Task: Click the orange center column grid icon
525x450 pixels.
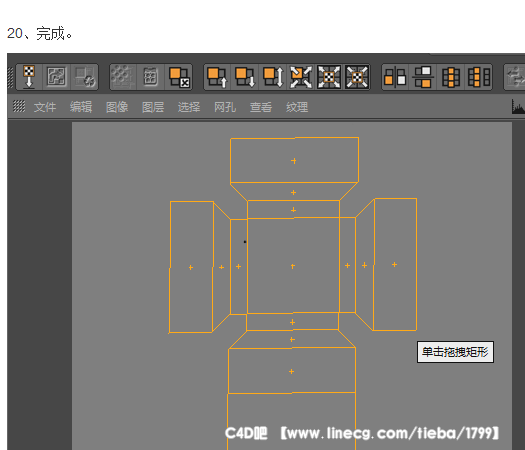Action: coord(451,77)
